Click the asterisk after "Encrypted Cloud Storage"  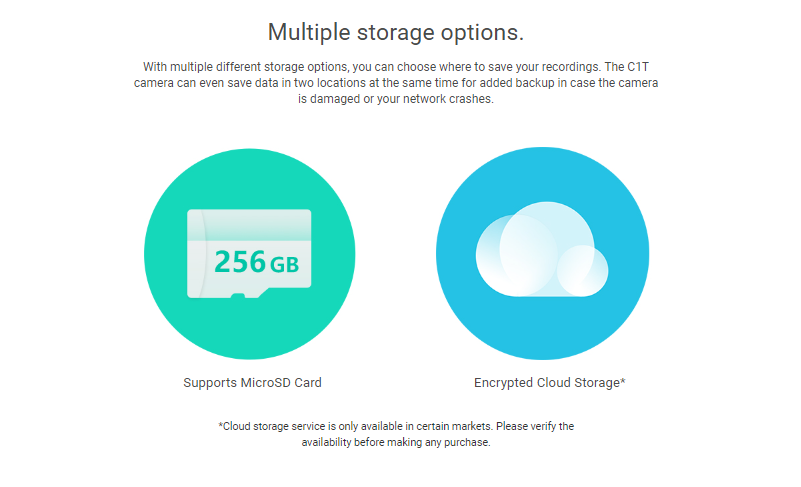(623, 381)
